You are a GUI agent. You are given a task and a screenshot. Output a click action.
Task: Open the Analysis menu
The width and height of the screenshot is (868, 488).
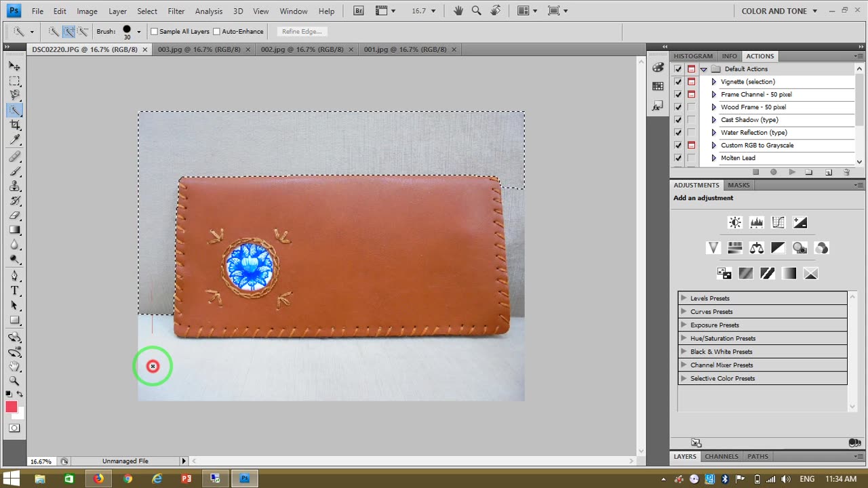(209, 11)
